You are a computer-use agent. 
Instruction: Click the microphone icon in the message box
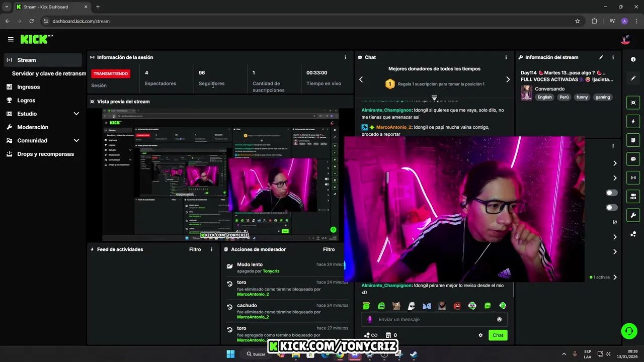[370, 319]
